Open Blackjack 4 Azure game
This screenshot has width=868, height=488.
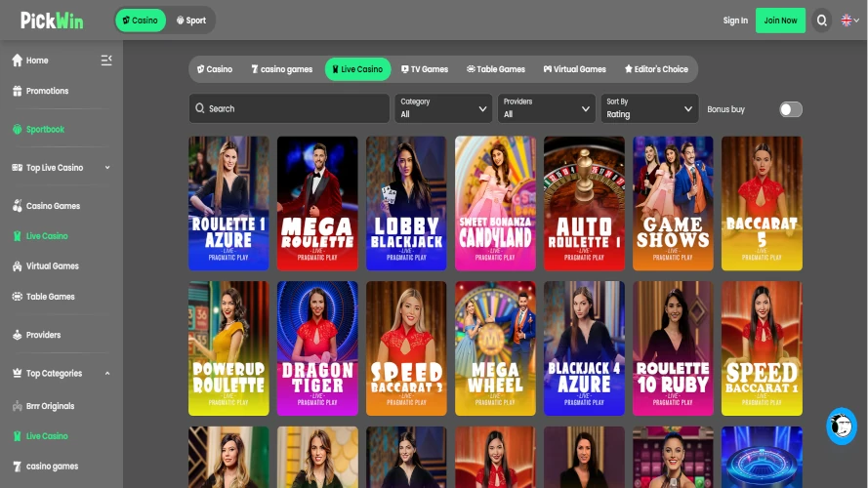coord(584,348)
